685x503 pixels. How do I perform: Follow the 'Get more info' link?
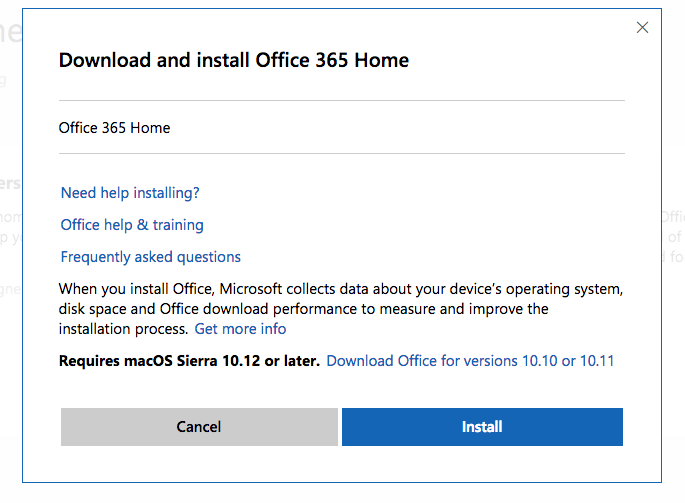tap(240, 329)
